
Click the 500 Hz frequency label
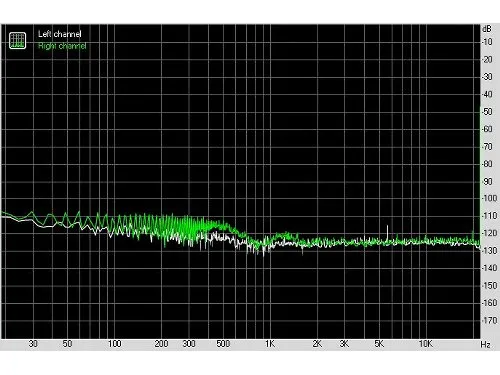pyautogui.click(x=223, y=344)
